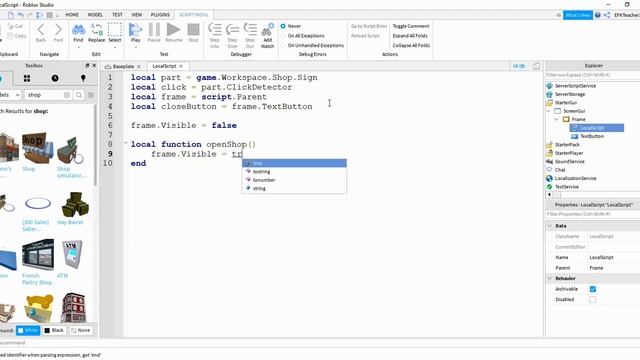Open the Toolbox recent clock tab

(x=55, y=78)
